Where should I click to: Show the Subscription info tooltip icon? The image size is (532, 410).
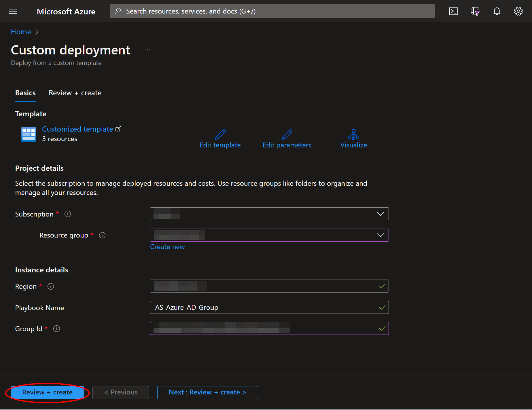[68, 214]
